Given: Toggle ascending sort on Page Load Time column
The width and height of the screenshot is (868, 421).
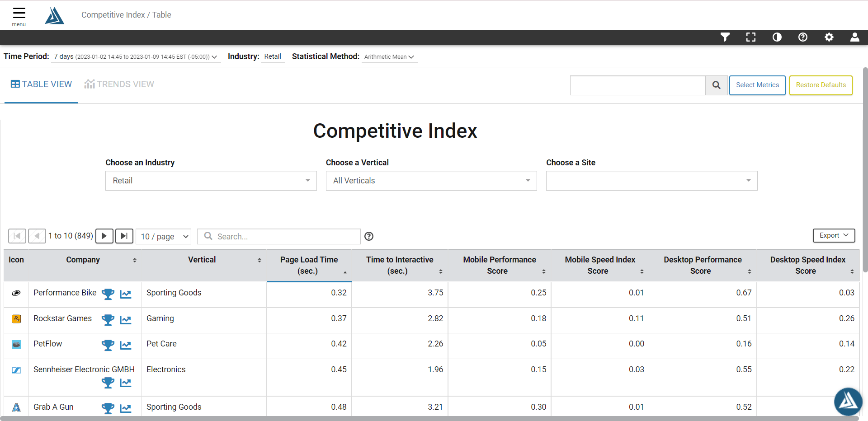Looking at the screenshot, I should (345, 272).
